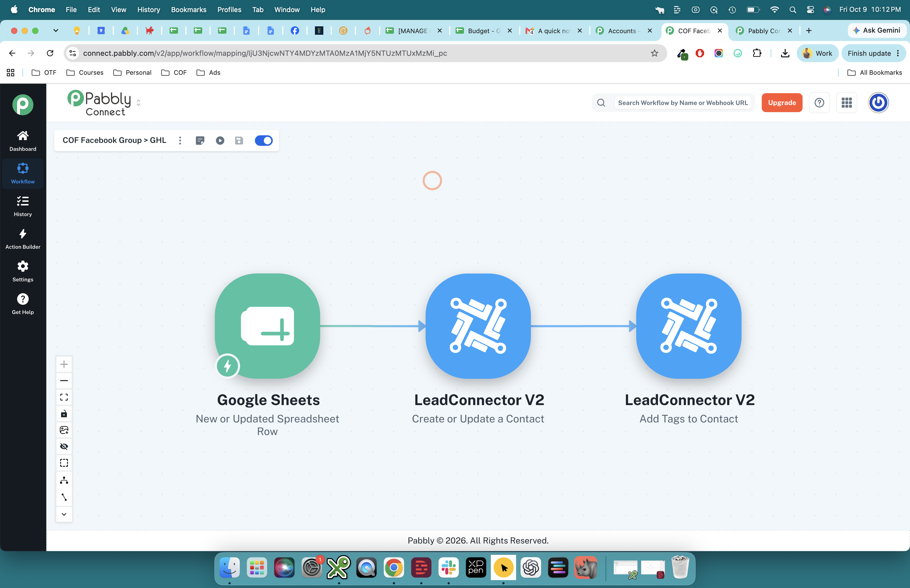Toggle the canvas lock icon
The image size is (910, 588).
pos(64,413)
